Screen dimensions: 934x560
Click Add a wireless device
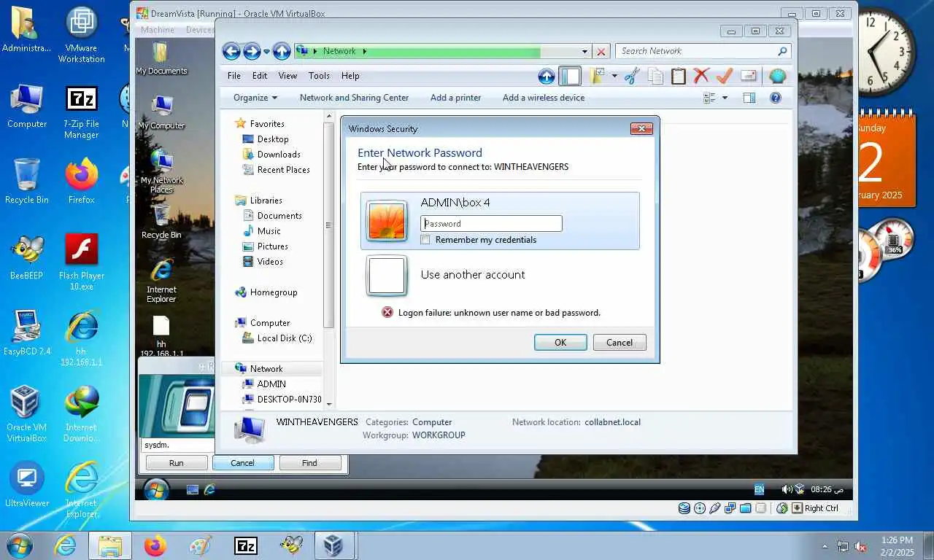[x=544, y=98]
